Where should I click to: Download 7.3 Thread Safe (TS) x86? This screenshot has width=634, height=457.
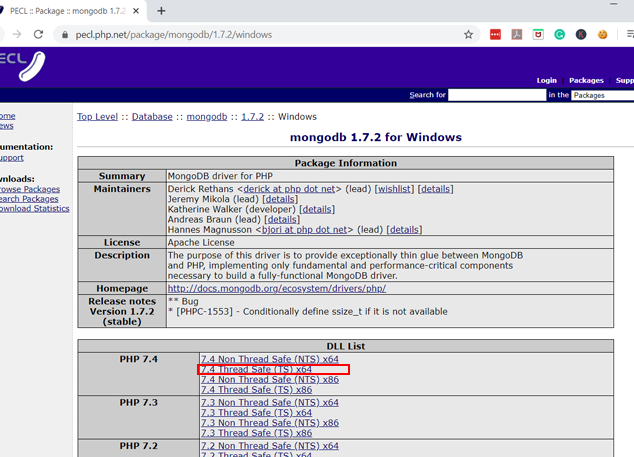click(256, 433)
